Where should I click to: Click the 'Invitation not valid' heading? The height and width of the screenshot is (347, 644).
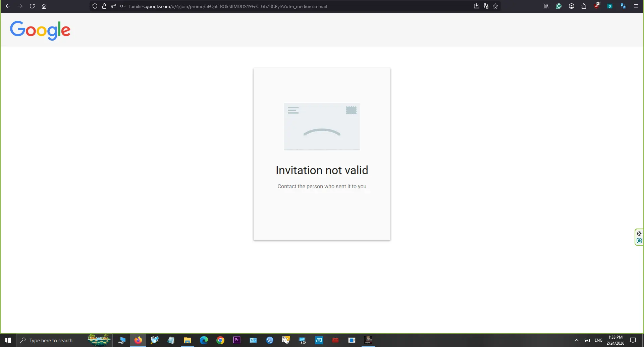tap(322, 170)
